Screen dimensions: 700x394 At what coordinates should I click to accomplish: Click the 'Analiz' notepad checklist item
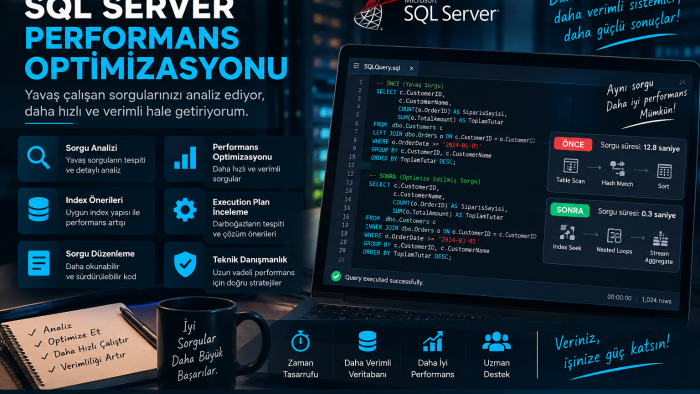pyautogui.click(x=58, y=328)
